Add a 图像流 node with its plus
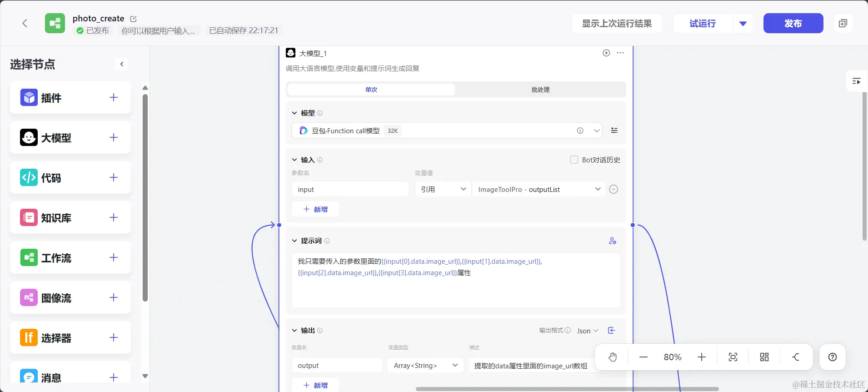868x392 pixels. [x=114, y=297]
